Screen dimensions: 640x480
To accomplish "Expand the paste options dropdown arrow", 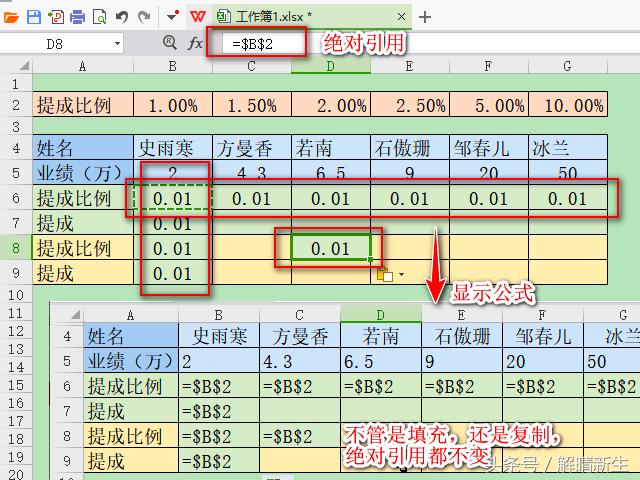I will pyautogui.click(x=402, y=274).
